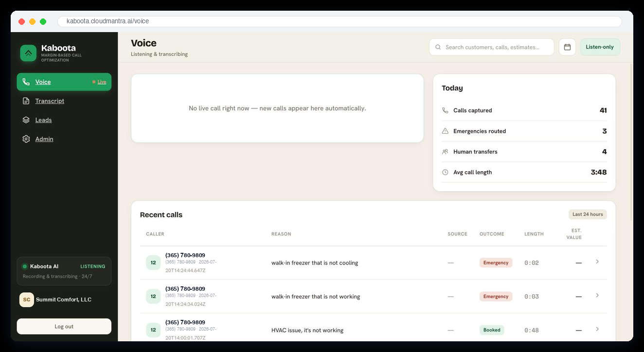This screenshot has height=352, width=644.
Task: Click the Booked outcome tag
Action: (492, 330)
